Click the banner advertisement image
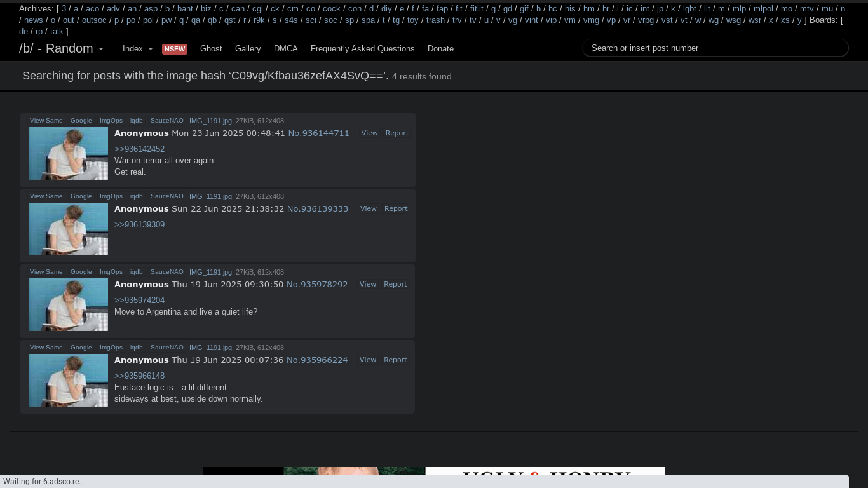Image resolution: width=868 pixels, height=488 pixels. click(x=434, y=471)
